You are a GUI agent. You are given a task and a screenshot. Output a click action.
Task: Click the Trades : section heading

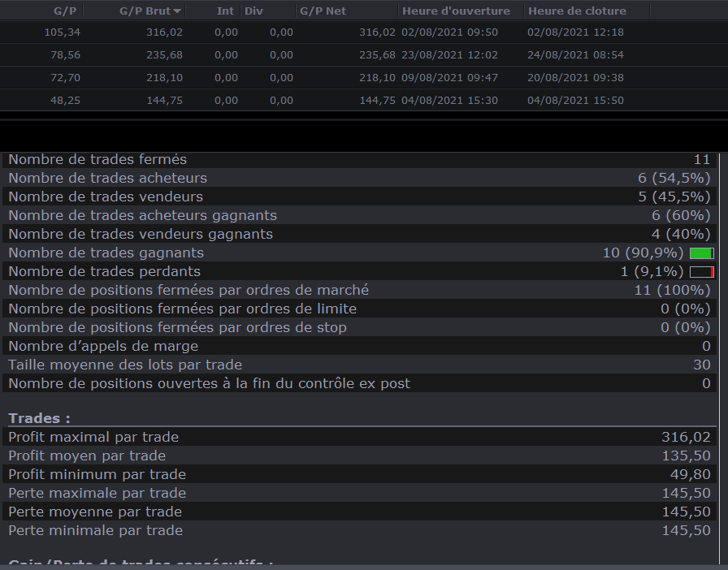click(40, 418)
